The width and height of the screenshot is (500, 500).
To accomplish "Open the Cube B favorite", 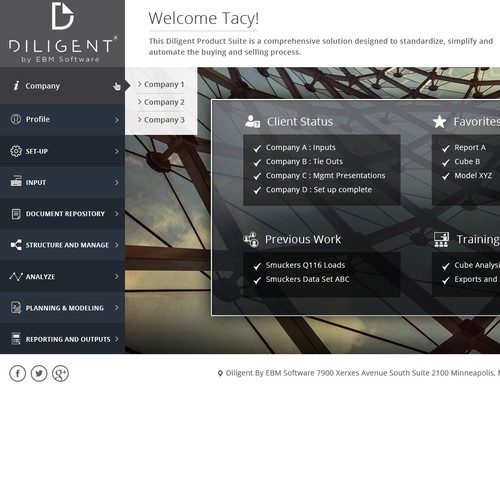I will point(467,162).
